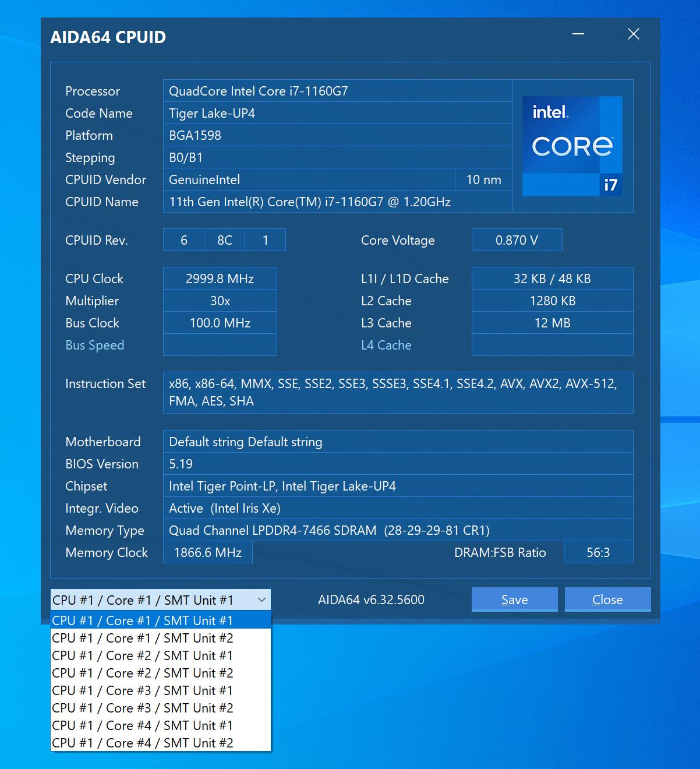Click the Multiplier value 30x
The width and height of the screenshot is (700, 769).
(220, 301)
